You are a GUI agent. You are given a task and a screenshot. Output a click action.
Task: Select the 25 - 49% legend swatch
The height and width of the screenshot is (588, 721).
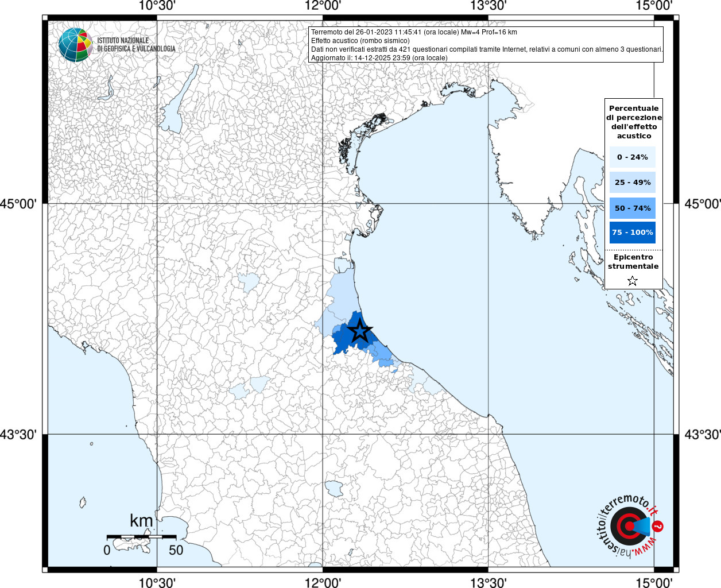pos(633,182)
